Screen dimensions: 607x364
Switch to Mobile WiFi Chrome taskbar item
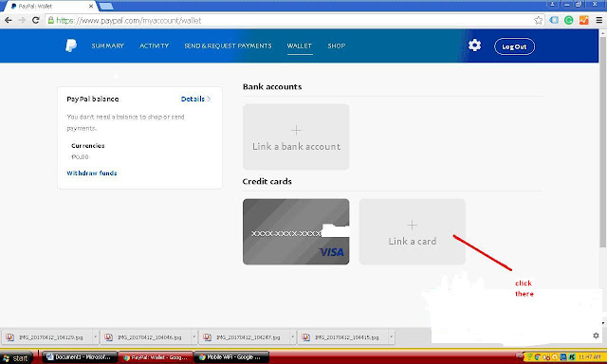click(231, 357)
